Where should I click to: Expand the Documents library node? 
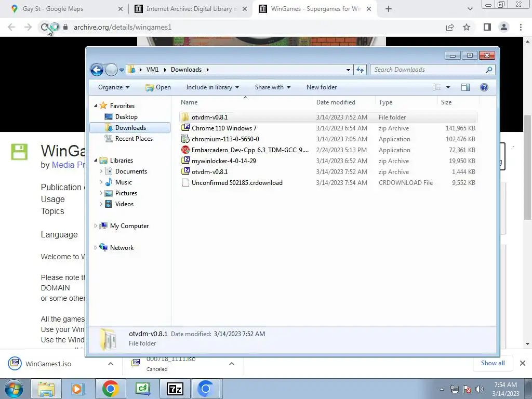pyautogui.click(x=101, y=171)
